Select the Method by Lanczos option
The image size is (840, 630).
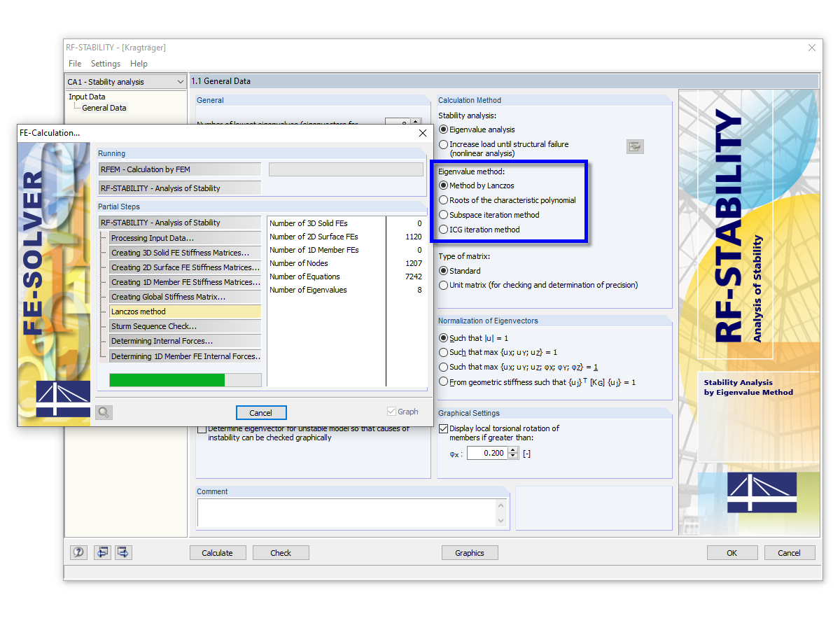(444, 185)
